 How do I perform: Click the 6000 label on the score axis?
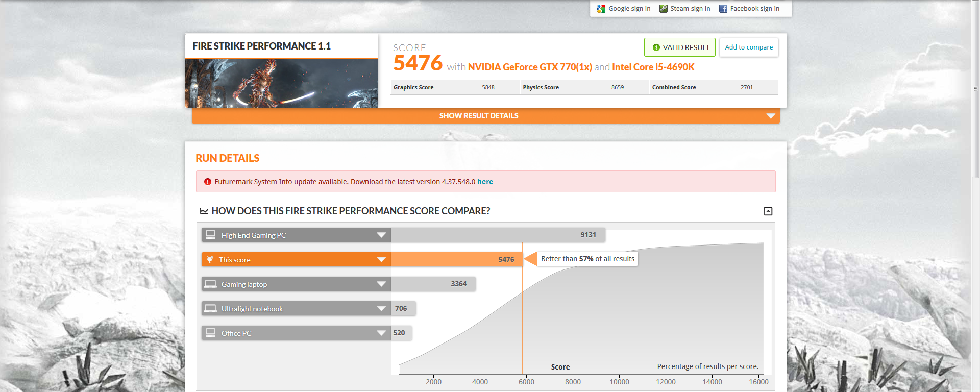(526, 382)
